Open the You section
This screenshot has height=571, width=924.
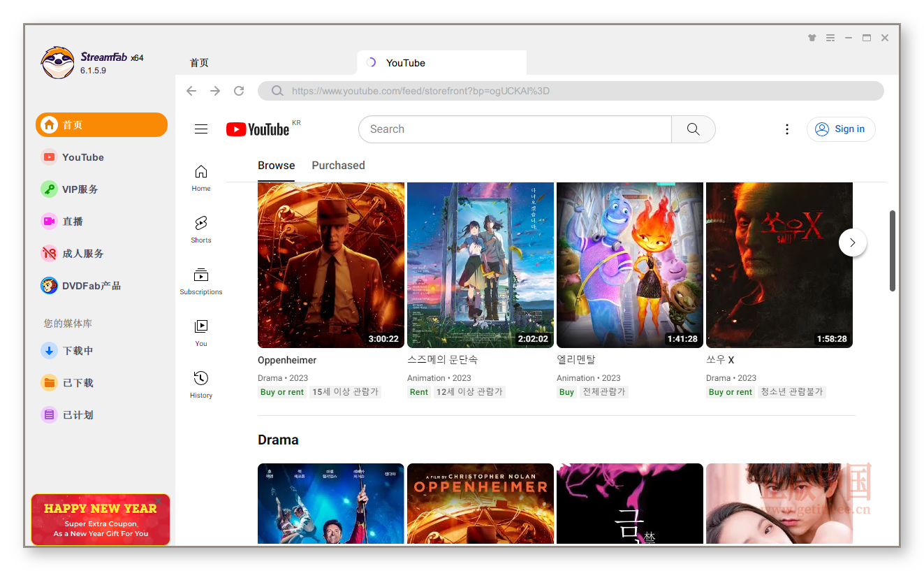201,333
